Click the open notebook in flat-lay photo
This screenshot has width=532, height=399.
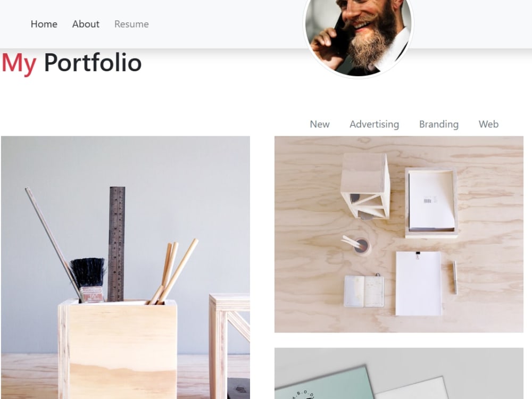pyautogui.click(x=364, y=291)
